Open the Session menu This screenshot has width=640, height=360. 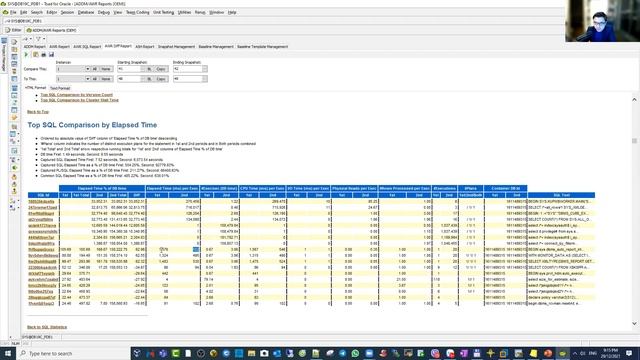[67, 12]
